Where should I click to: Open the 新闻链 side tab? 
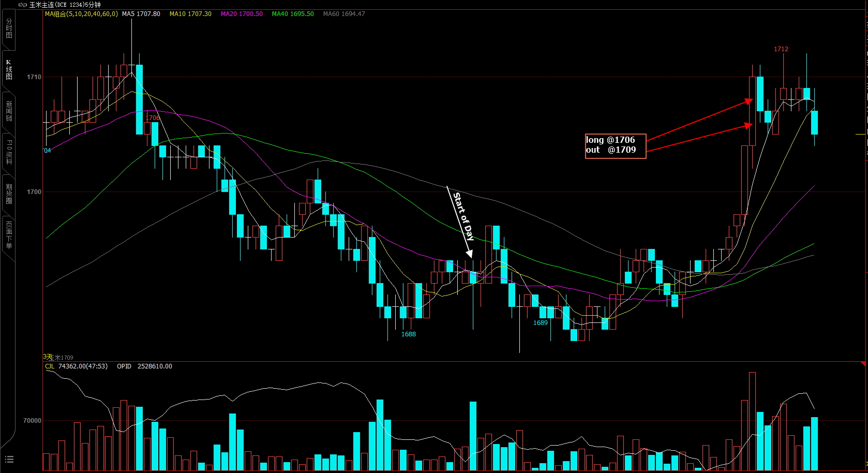click(x=9, y=111)
